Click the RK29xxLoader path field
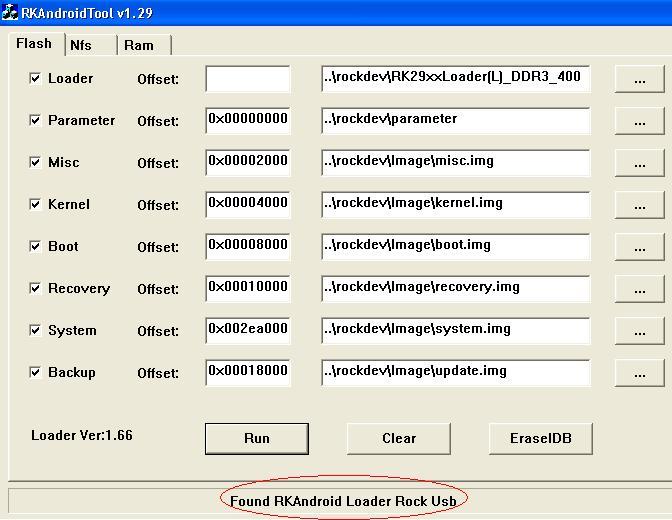The image size is (672, 520). tap(456, 79)
